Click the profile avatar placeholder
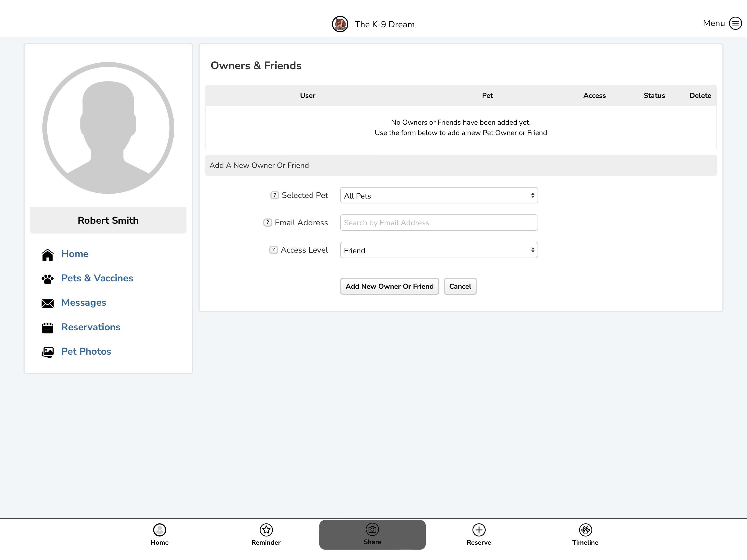The image size is (747, 560). point(108,128)
